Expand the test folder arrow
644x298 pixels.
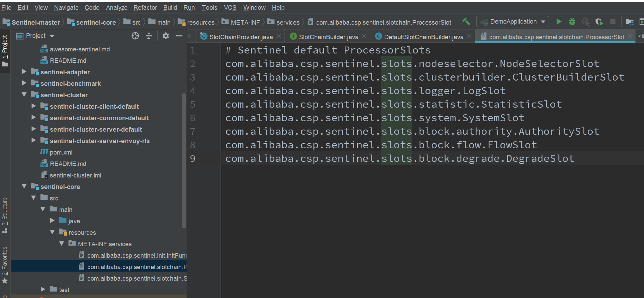[x=43, y=289]
